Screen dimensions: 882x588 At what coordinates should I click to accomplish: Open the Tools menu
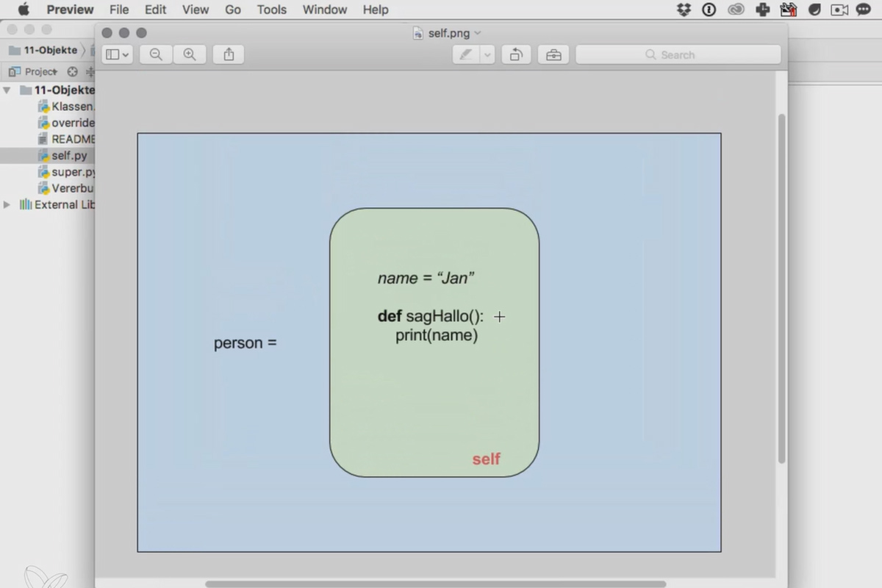(x=272, y=10)
